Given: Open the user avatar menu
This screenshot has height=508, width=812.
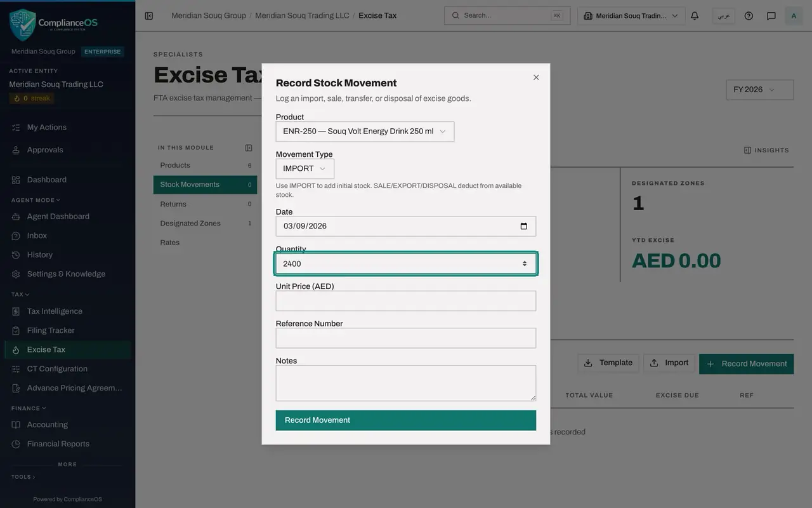Looking at the screenshot, I should pos(794,16).
